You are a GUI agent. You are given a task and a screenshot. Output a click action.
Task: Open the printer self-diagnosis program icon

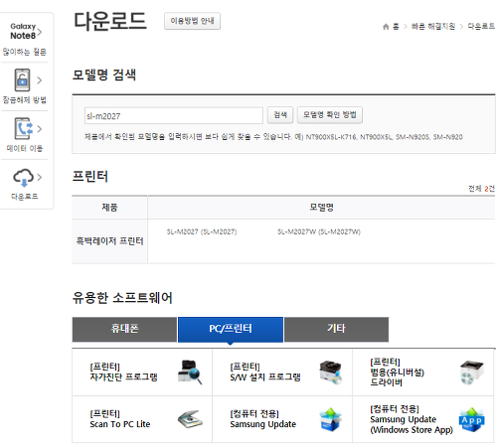pyautogui.click(x=190, y=373)
